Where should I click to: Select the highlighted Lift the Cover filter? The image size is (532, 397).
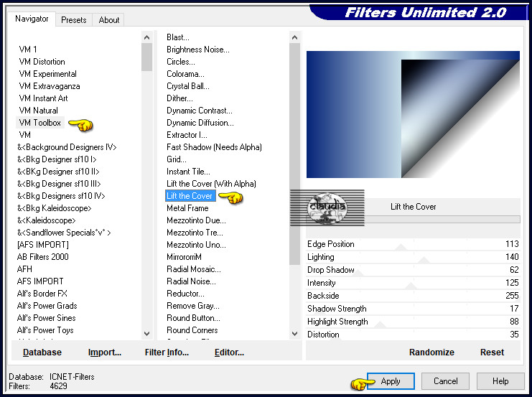[x=190, y=196]
